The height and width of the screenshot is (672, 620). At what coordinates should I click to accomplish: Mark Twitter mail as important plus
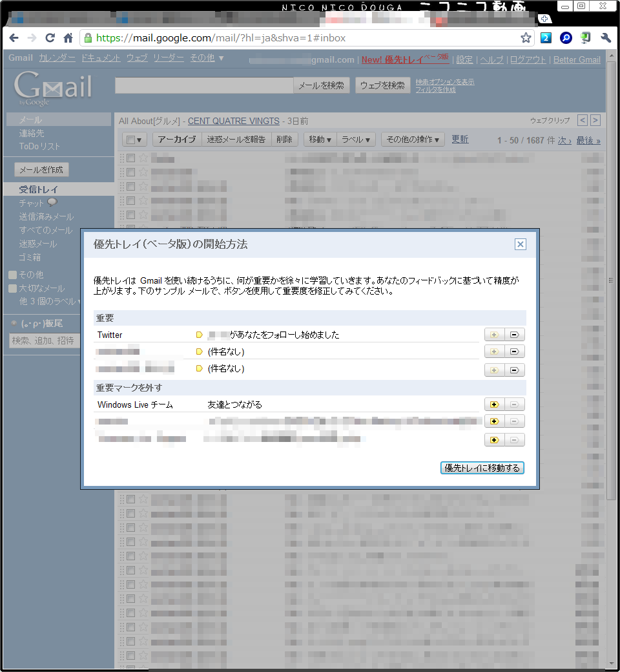(494, 335)
